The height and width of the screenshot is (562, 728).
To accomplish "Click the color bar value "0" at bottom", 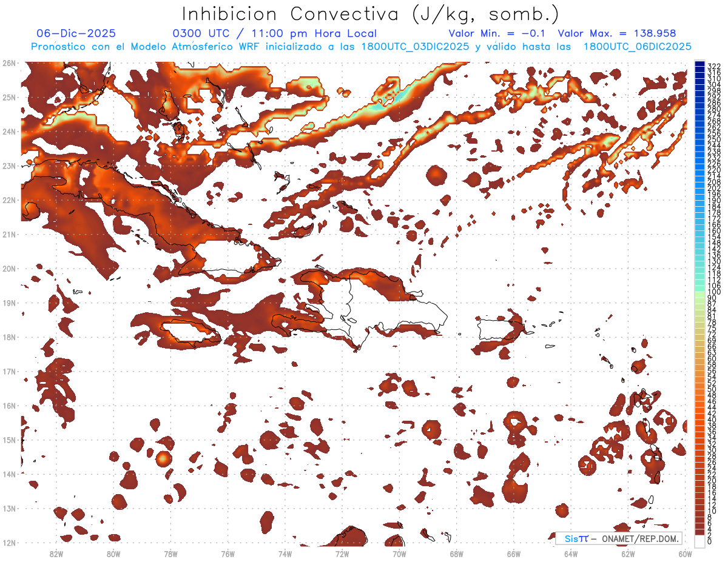I will (710, 541).
